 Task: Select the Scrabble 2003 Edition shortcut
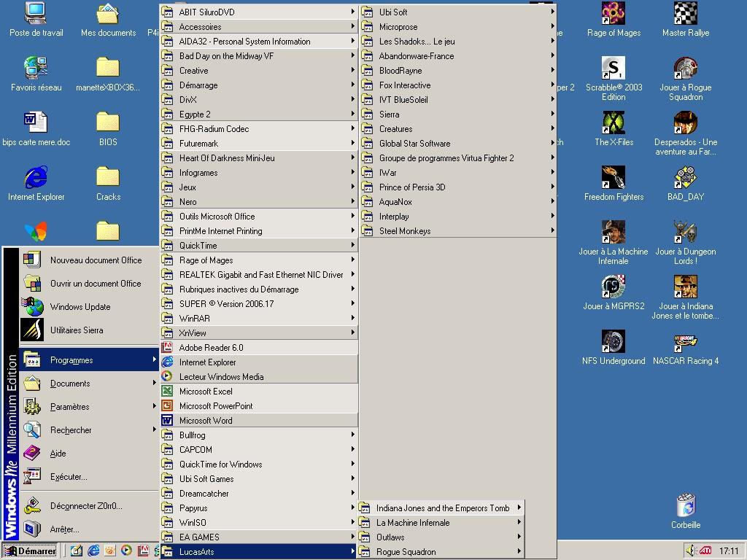point(614,79)
